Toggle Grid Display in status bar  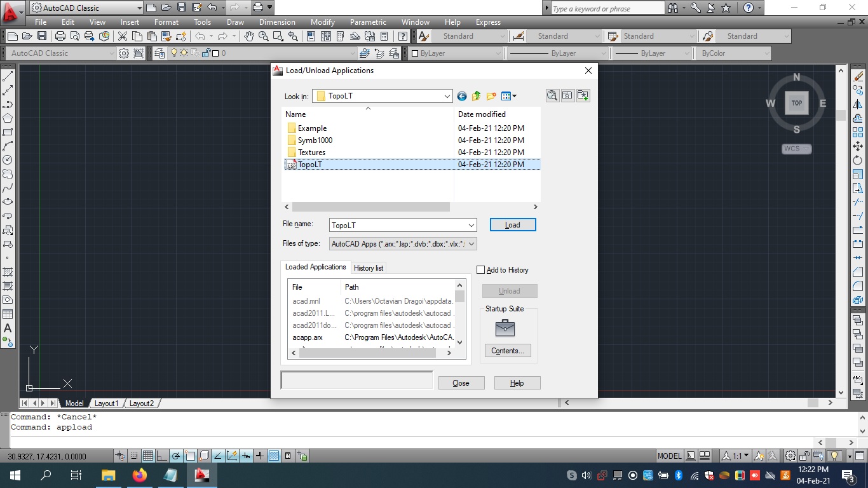pos(147,456)
